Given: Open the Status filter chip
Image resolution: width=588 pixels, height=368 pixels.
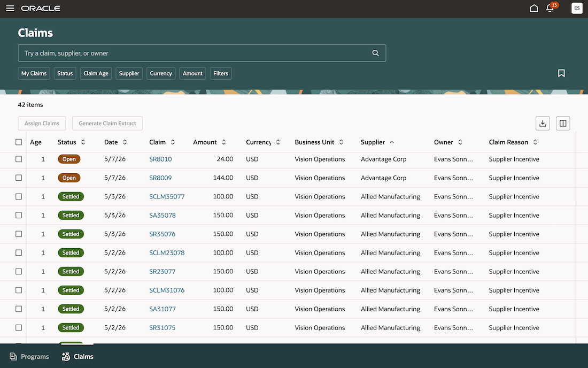Looking at the screenshot, I should coord(65,73).
